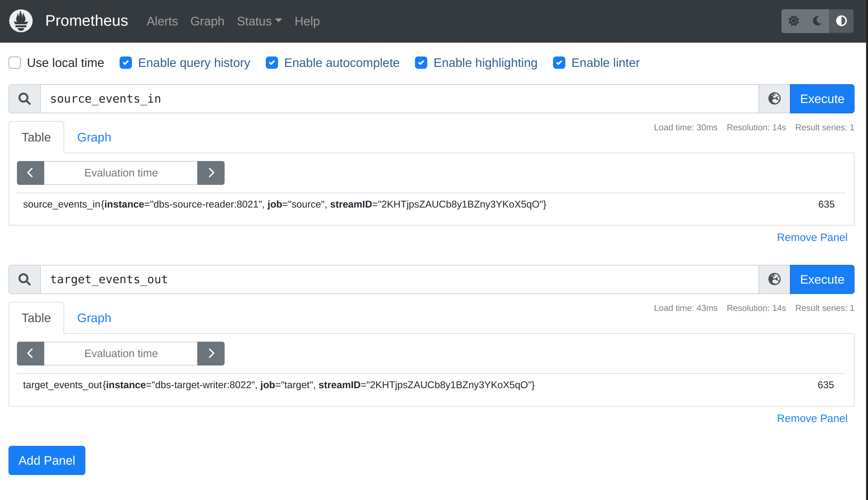Step evaluation time back for source_events_in panel
Screen dimensions: 868x500
pos(30,173)
